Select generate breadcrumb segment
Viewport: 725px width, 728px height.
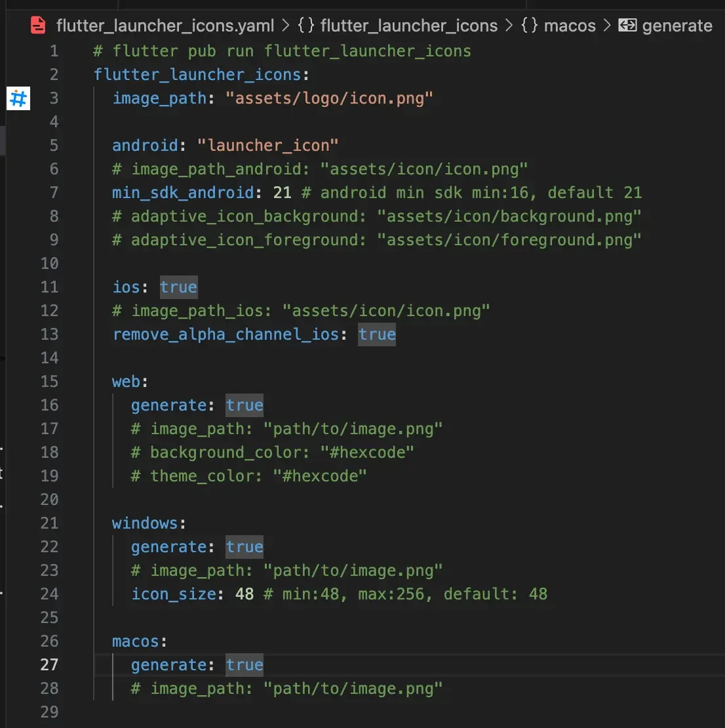(677, 26)
